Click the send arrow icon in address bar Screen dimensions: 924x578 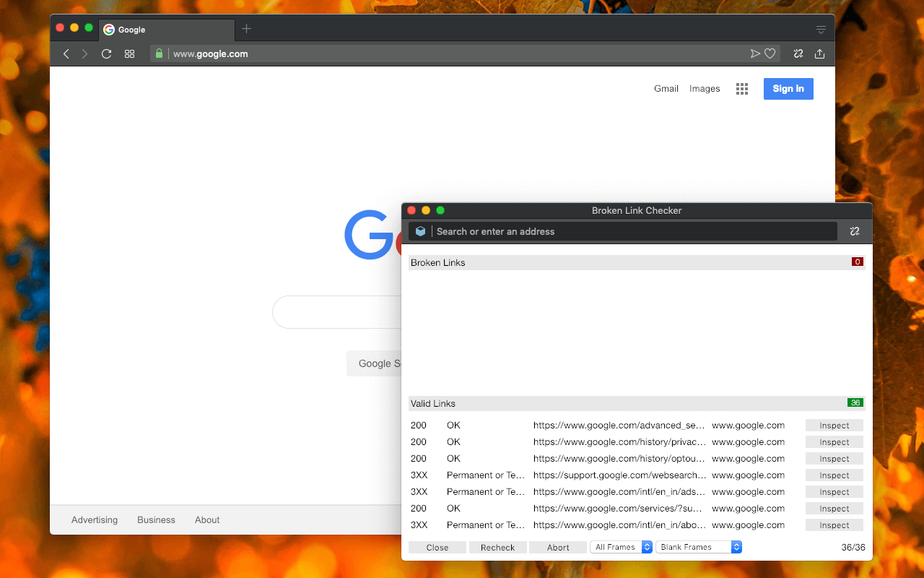click(755, 53)
